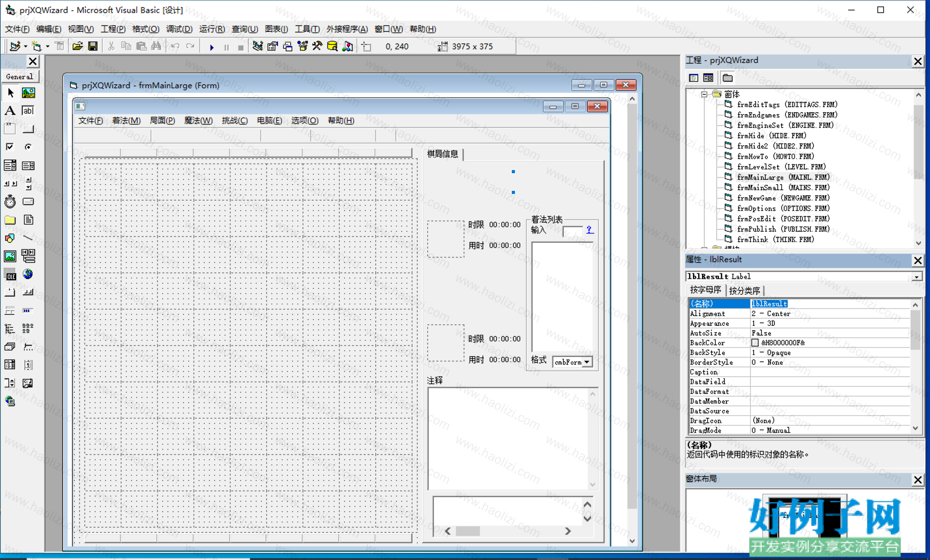Select the TextBox control tool
Image resolution: width=930 pixels, height=560 pixels.
(28, 111)
